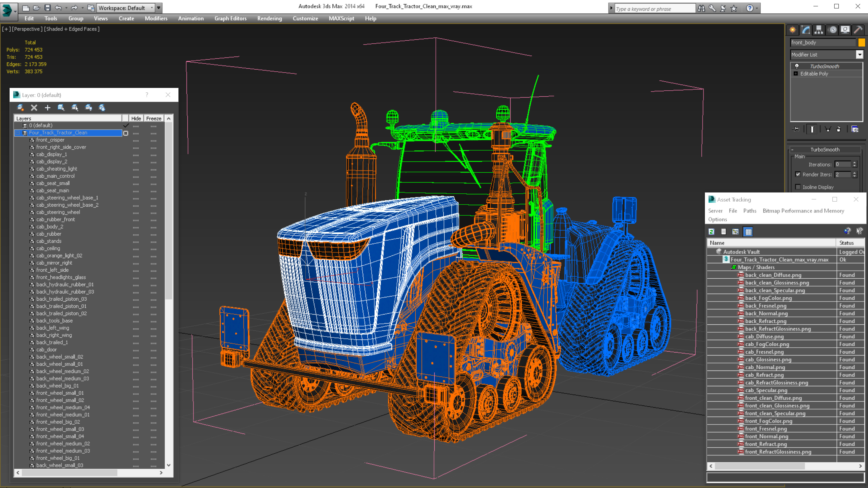Click the Open File folder icon
This screenshot has width=868, height=488.
[x=37, y=8]
